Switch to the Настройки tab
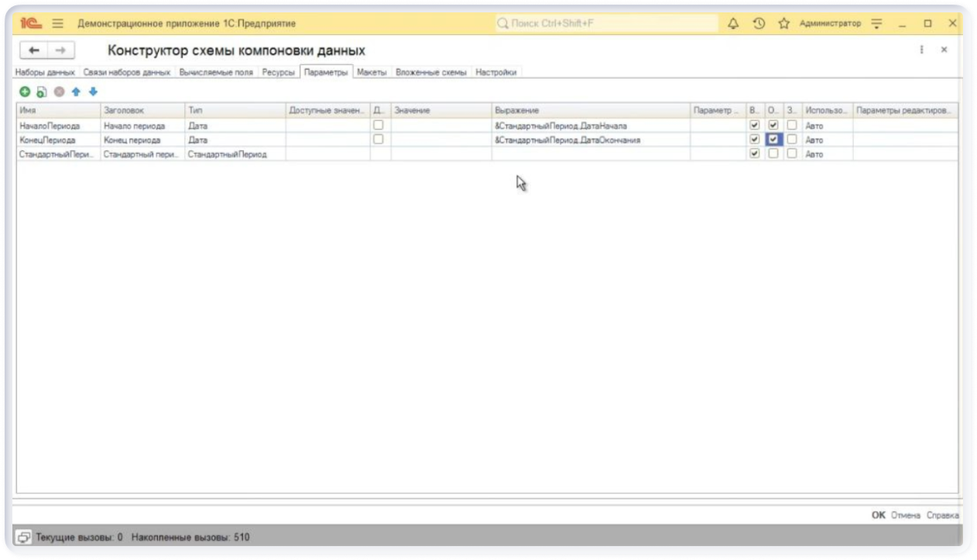Viewport: 977px width, 560px height. click(x=495, y=72)
